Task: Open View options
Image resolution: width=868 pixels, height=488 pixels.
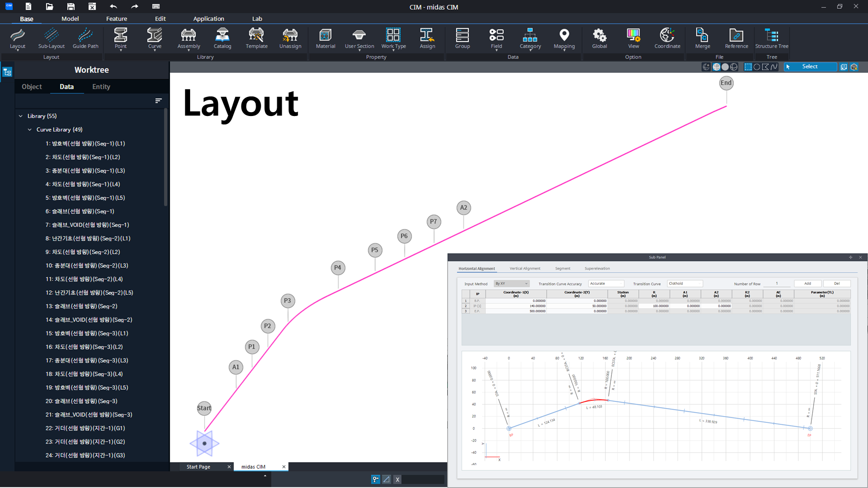Action: click(x=633, y=39)
